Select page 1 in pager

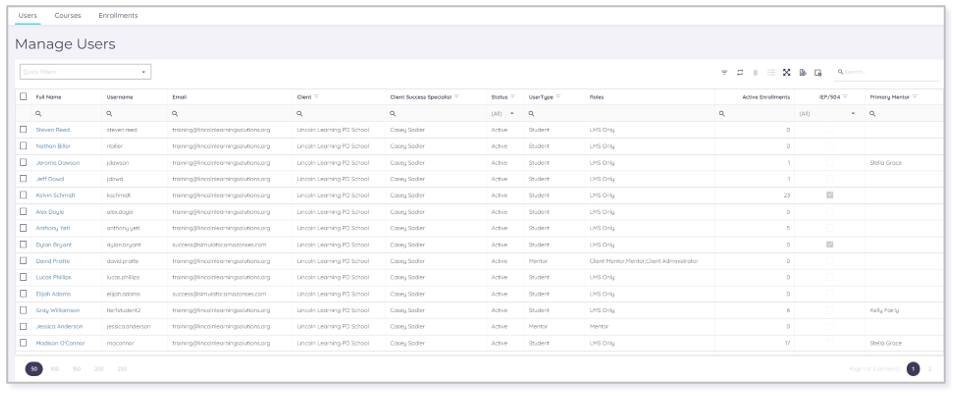click(x=913, y=369)
